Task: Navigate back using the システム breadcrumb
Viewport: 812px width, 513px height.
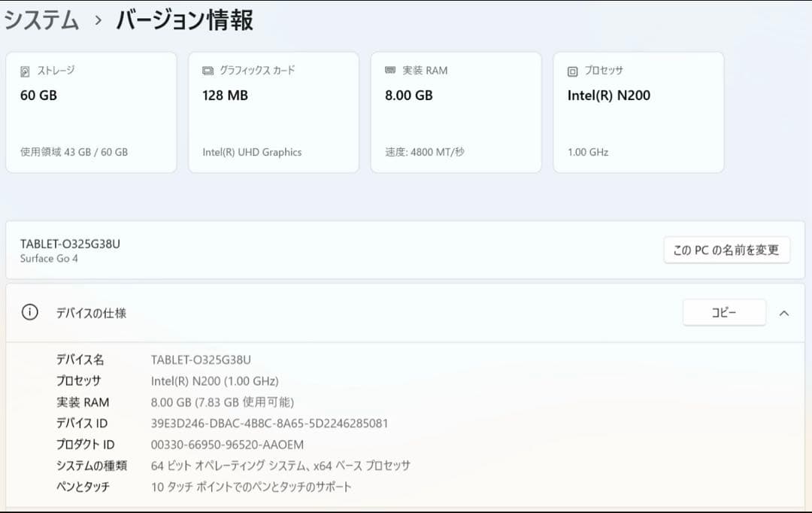Action: point(41,21)
